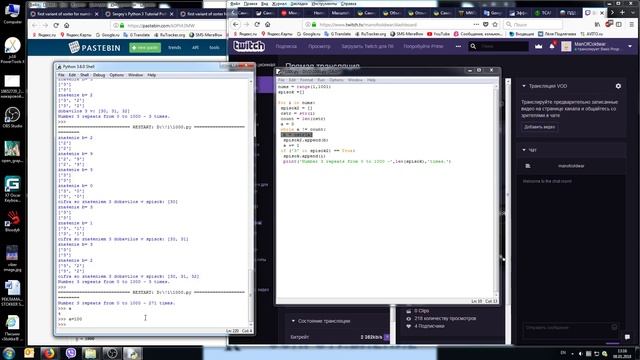
Task: Go to the home page in the Twitch browser
Action: [x=268, y=24]
